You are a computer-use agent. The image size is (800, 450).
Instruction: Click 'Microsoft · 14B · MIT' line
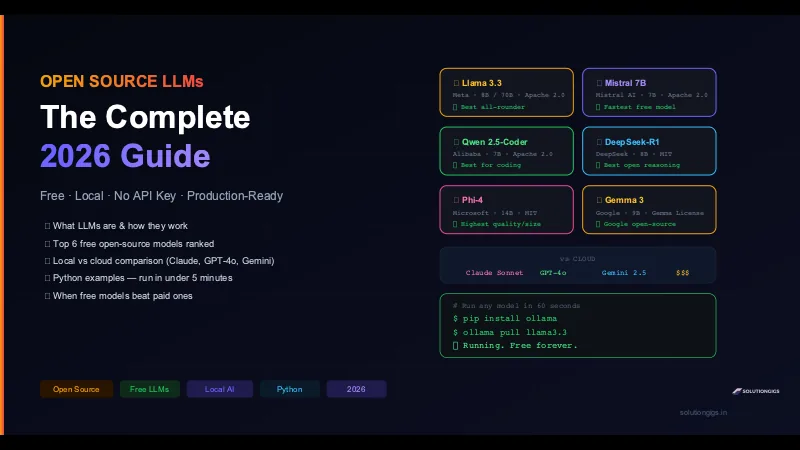(x=495, y=213)
